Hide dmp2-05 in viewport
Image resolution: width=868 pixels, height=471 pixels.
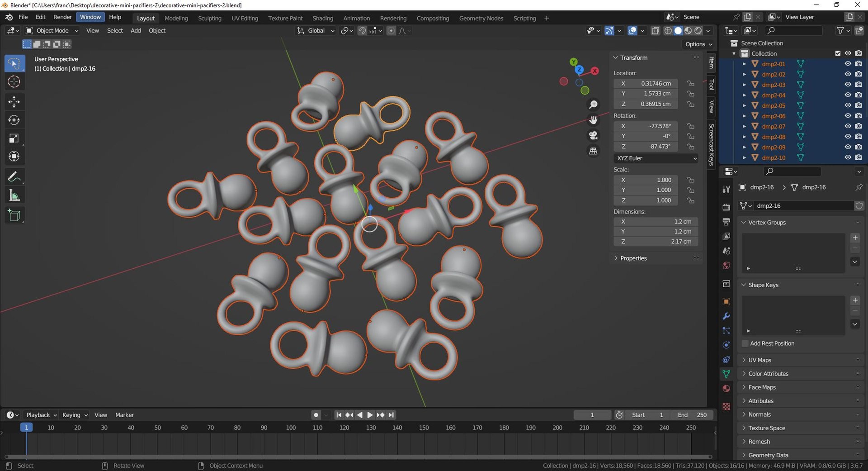848,105
